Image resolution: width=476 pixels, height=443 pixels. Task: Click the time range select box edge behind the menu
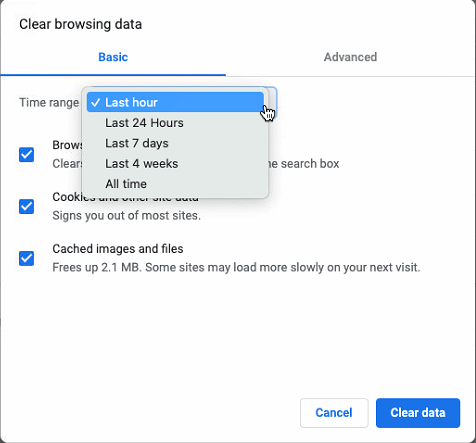273,102
